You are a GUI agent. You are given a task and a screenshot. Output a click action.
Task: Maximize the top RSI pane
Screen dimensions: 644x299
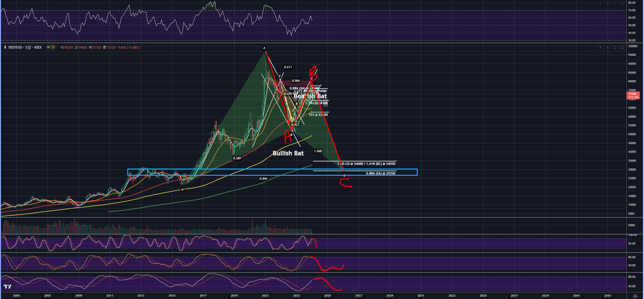(x=622, y=3)
